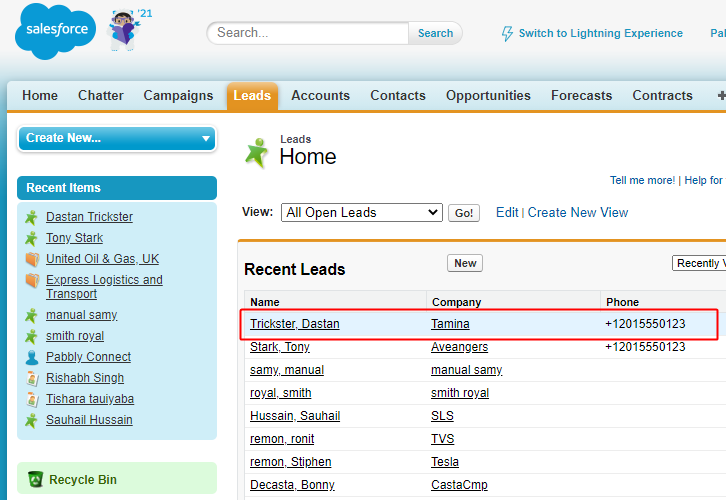Switch to the Chatter tab
The image size is (726, 500).
(x=100, y=95)
